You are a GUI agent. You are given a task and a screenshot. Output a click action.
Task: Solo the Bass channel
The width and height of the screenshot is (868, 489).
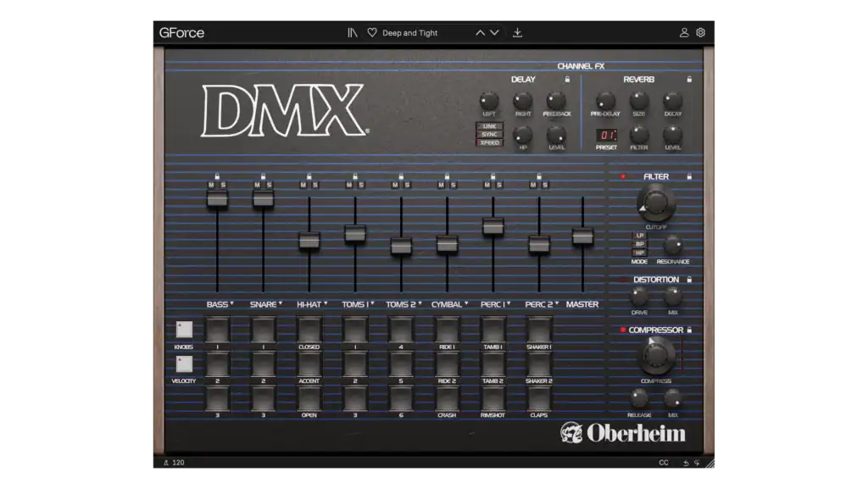(223, 185)
